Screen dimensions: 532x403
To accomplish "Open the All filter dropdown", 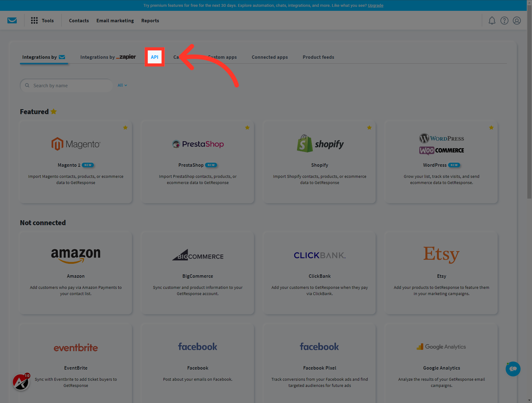I will point(122,85).
